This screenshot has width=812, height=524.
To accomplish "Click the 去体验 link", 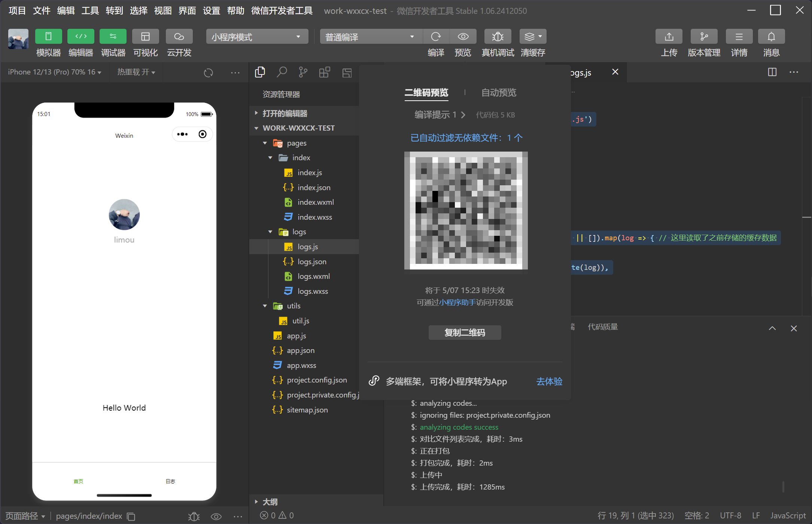I will [x=549, y=381].
